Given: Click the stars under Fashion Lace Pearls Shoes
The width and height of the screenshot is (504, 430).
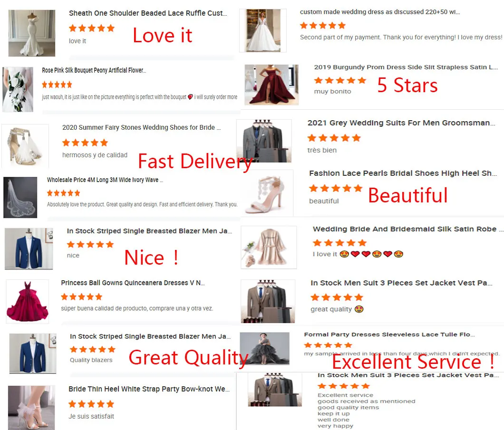Looking at the screenshot, I should point(336,188).
